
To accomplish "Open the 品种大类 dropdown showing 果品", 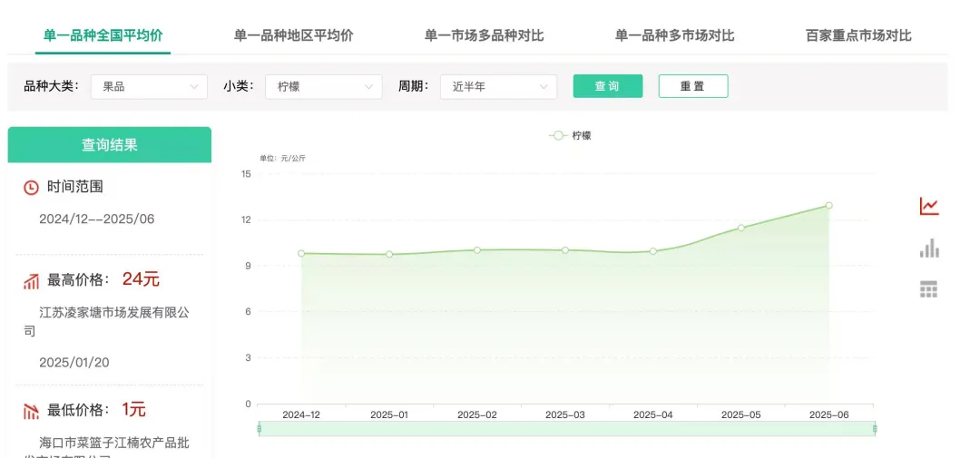I will pyautogui.click(x=150, y=87).
